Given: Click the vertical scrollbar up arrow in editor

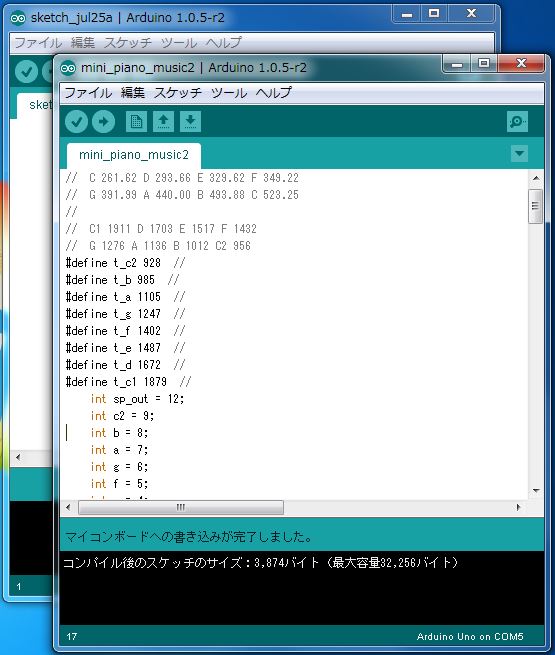Looking at the screenshot, I should (x=536, y=178).
